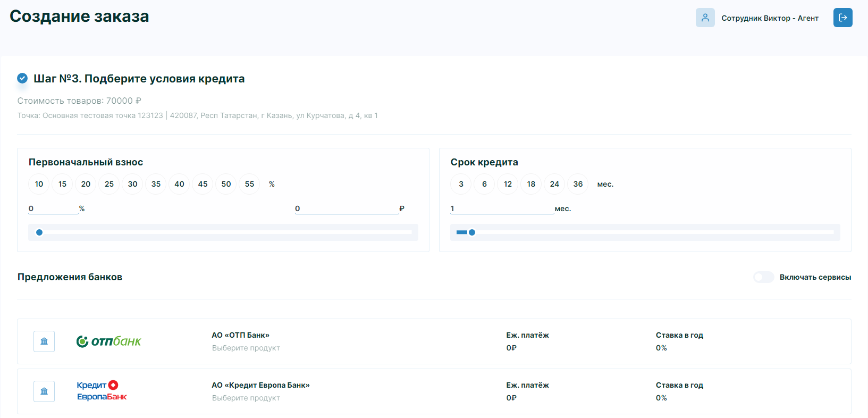Image resolution: width=868 pixels, height=418 pixels.
Task: Open product selector for Кредит Европа Банк
Action: pyautogui.click(x=246, y=398)
